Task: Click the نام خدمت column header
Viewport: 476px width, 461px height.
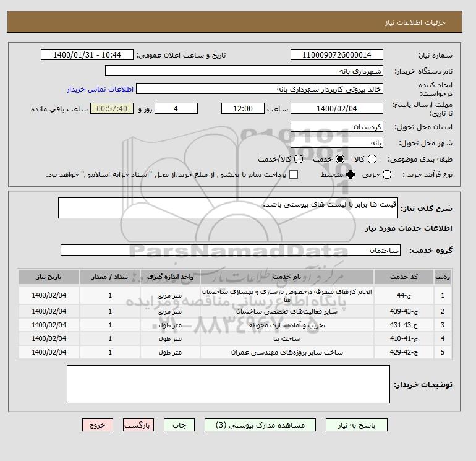Action: (x=287, y=277)
